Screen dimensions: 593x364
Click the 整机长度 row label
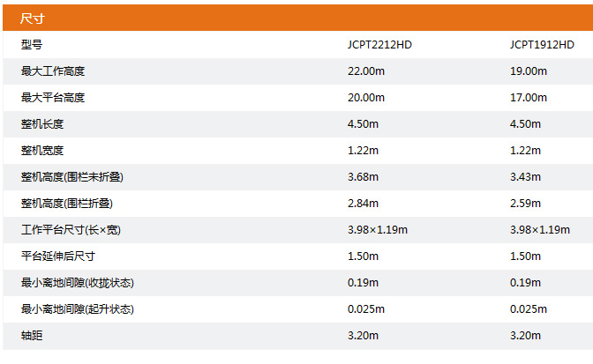point(42,124)
